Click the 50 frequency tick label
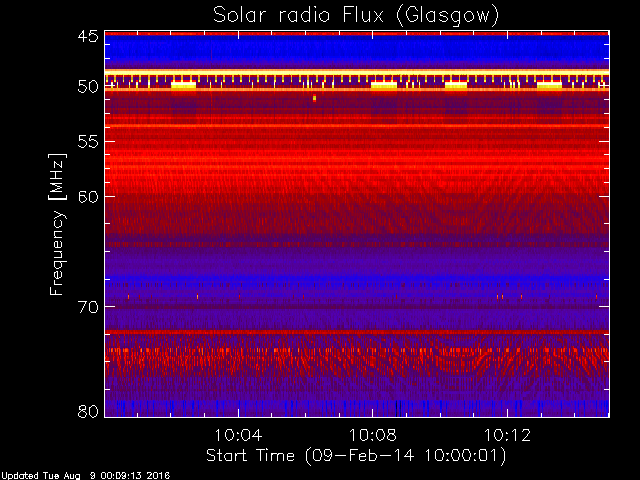This screenshot has height=480, width=640. coord(89,87)
